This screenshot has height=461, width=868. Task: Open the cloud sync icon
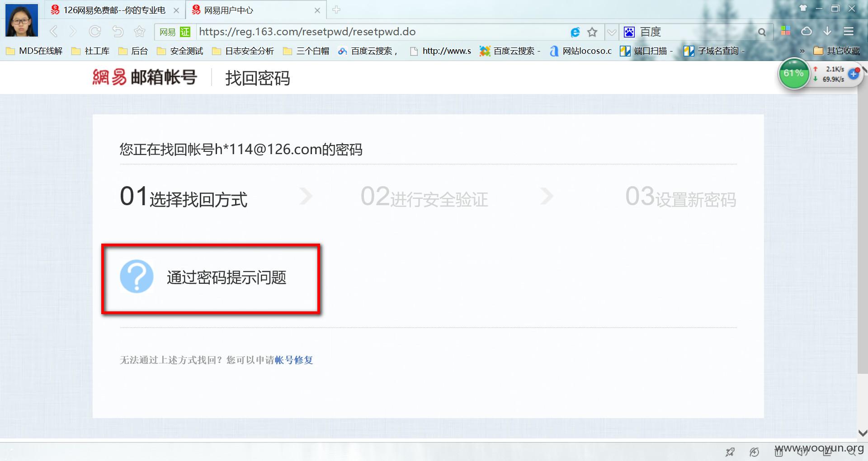(x=807, y=31)
